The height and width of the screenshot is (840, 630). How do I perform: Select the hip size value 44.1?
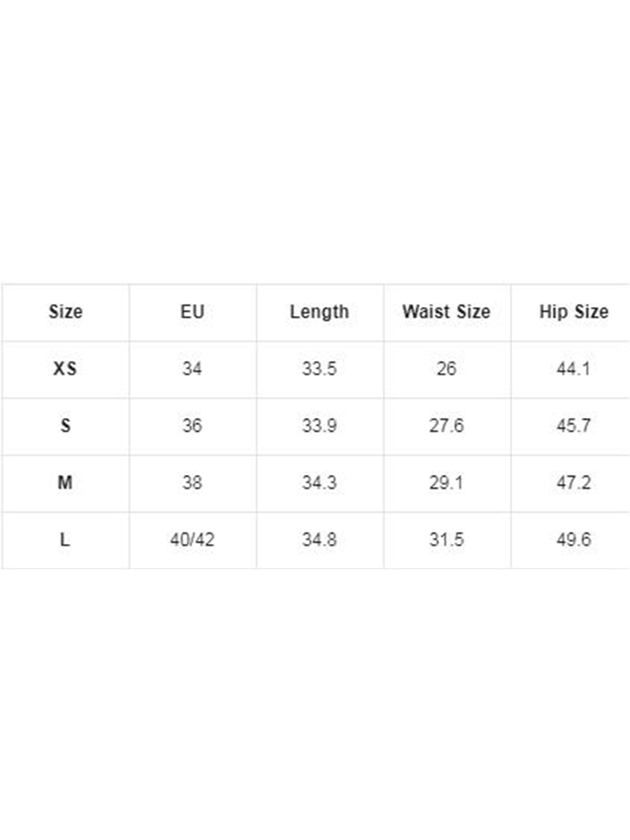(x=574, y=369)
